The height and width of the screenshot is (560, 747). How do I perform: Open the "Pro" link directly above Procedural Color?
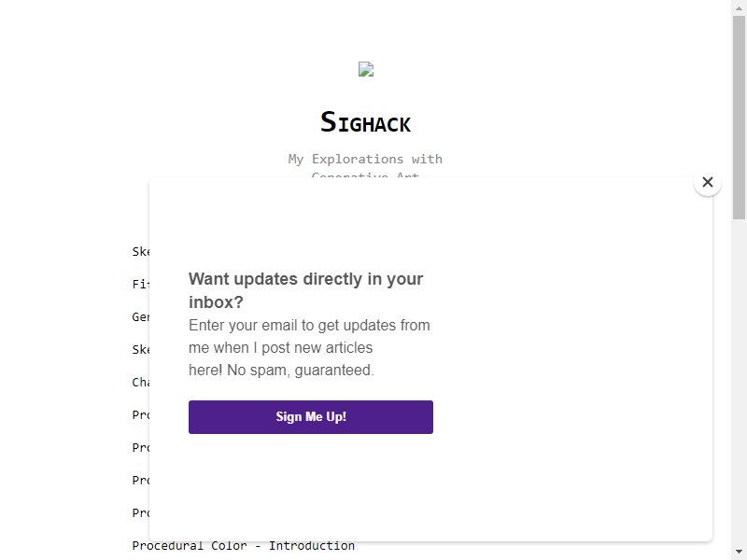point(141,513)
